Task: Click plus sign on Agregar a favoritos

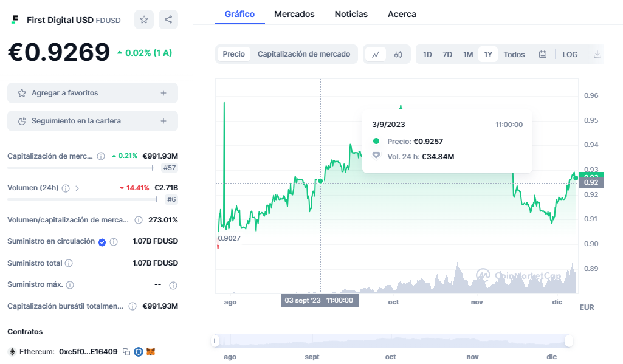Action: [163, 93]
